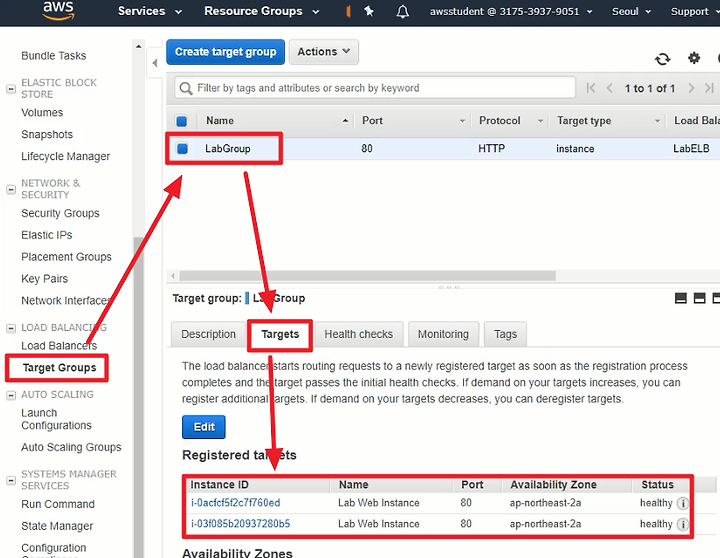Image resolution: width=720 pixels, height=558 pixels.
Task: Open instance i-03f085b20937280b5 link
Action: tap(241, 524)
